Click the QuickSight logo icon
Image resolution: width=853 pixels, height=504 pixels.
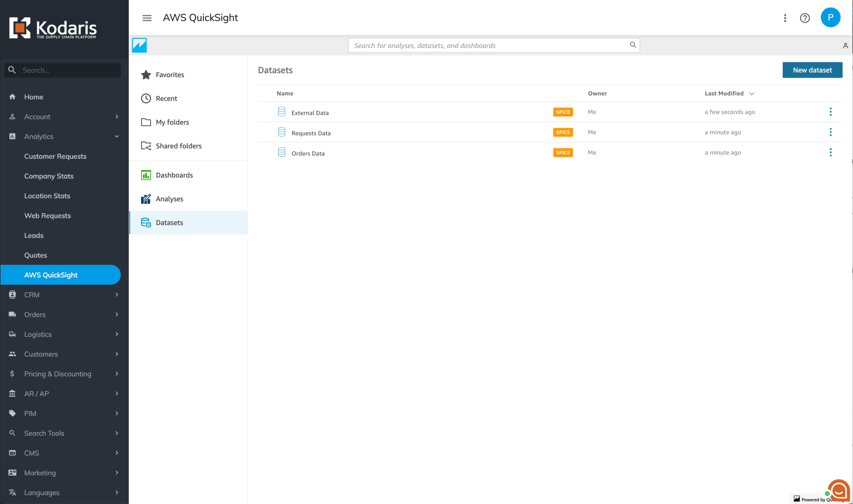click(140, 46)
